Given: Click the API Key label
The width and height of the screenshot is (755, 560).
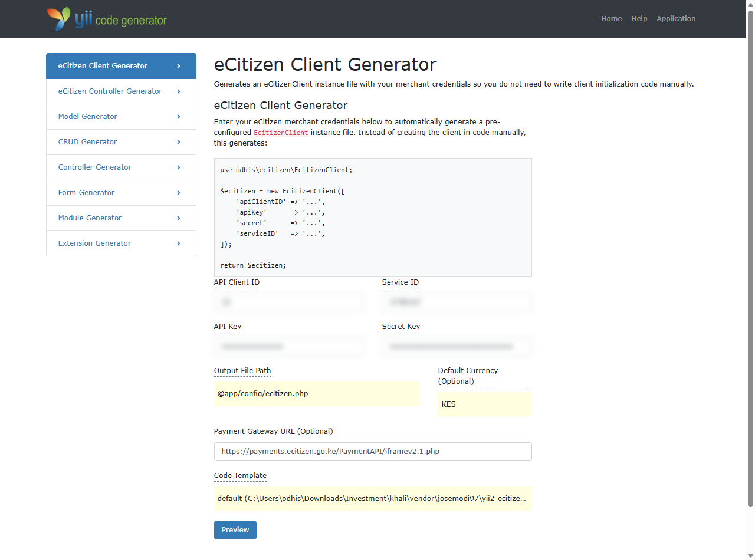Looking at the screenshot, I should click(x=228, y=327).
